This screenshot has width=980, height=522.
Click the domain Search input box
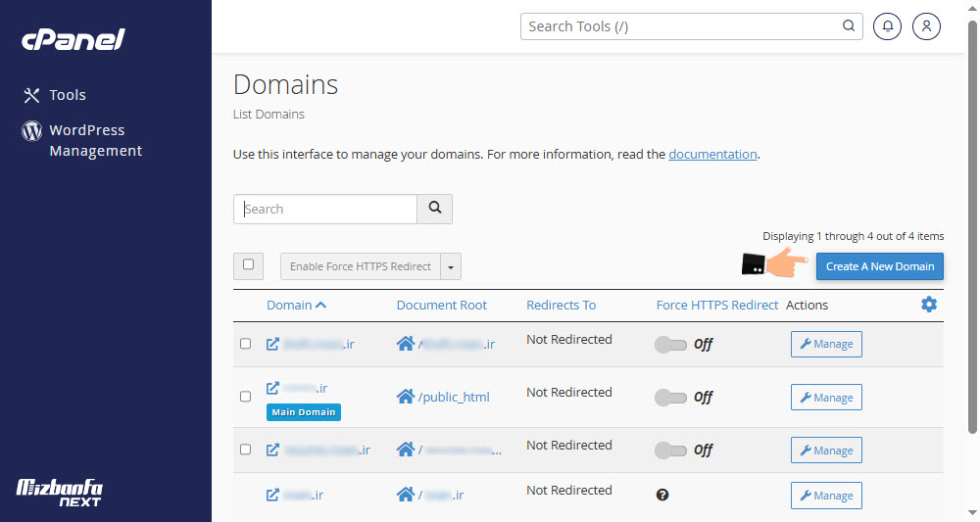click(325, 210)
